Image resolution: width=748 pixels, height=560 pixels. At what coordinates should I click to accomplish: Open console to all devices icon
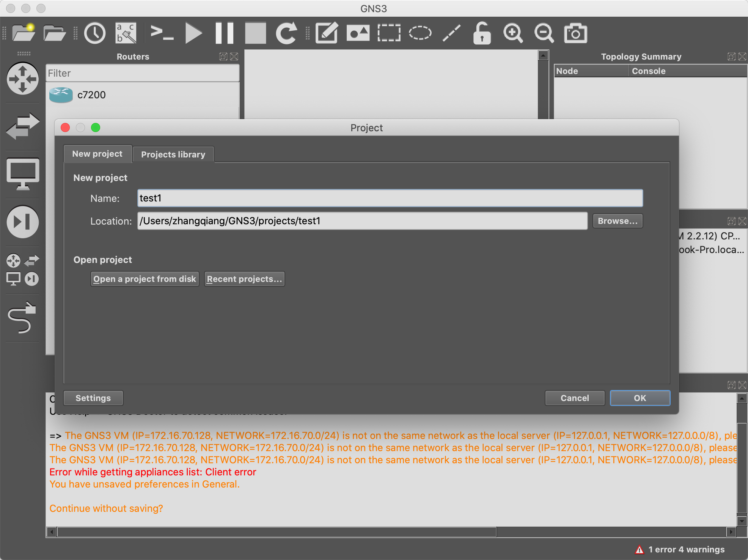pos(162,33)
